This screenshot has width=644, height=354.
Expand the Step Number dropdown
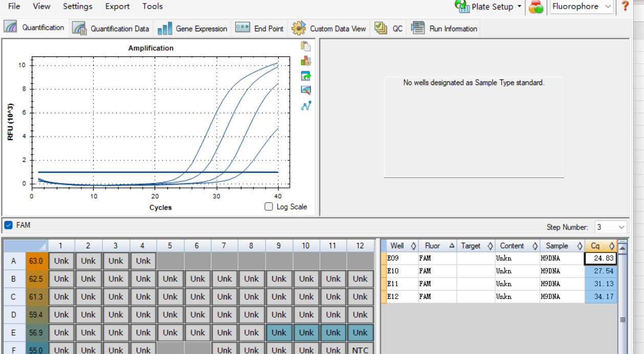[x=621, y=227]
